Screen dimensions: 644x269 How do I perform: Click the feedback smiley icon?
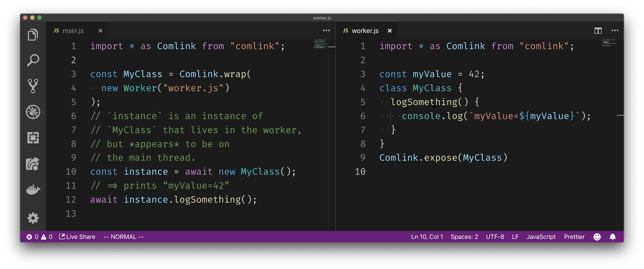[x=597, y=237]
